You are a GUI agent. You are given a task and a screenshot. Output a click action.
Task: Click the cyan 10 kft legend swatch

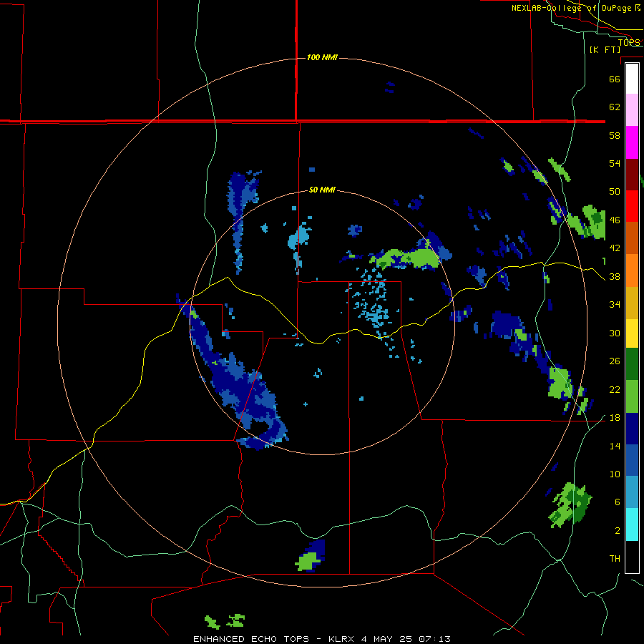click(632, 525)
